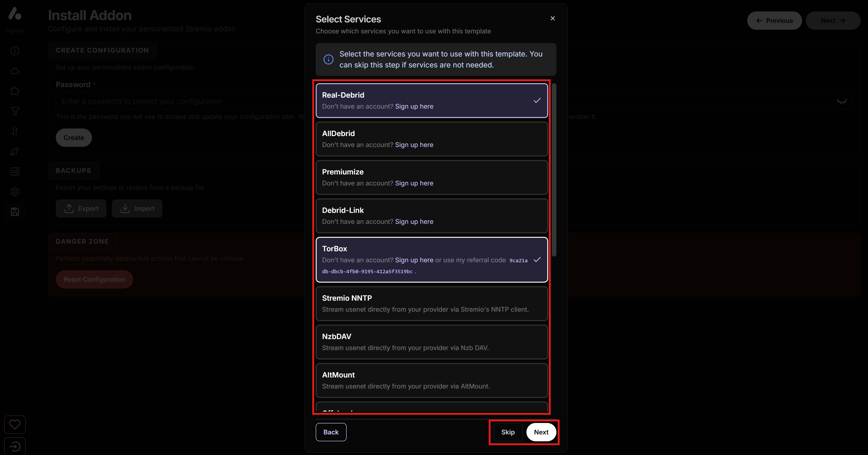868x455 pixels.
Task: Open Premiumize Sign up here link
Action: (414, 183)
